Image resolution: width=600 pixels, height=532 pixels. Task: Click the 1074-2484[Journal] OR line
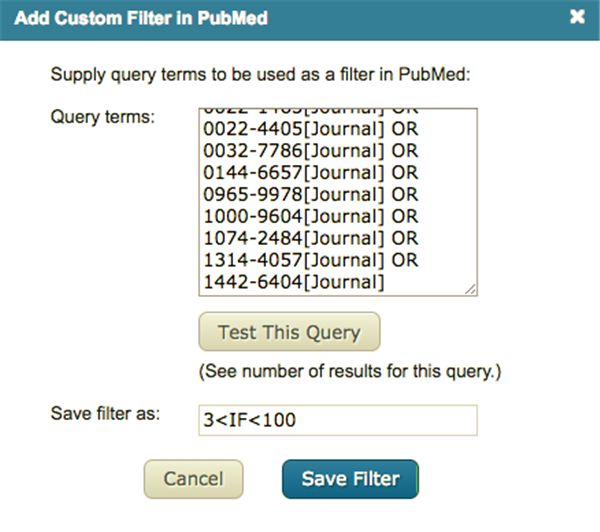[309, 239]
